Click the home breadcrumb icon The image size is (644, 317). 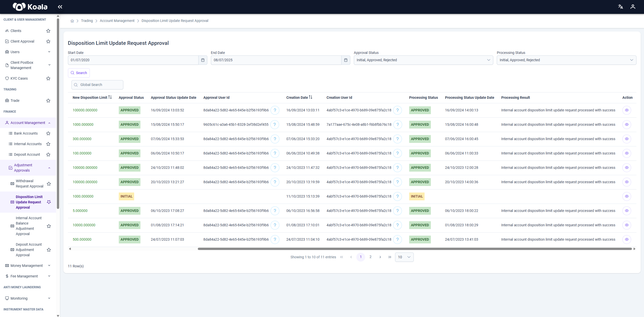pos(72,21)
